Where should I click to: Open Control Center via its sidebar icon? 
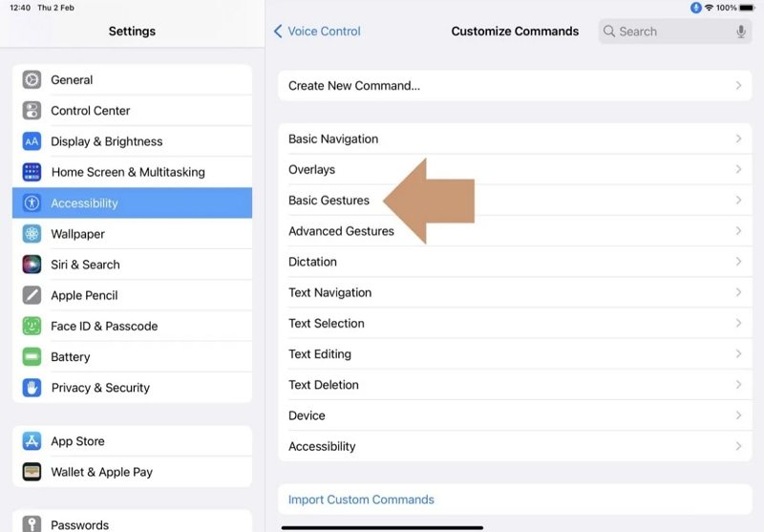click(x=32, y=111)
